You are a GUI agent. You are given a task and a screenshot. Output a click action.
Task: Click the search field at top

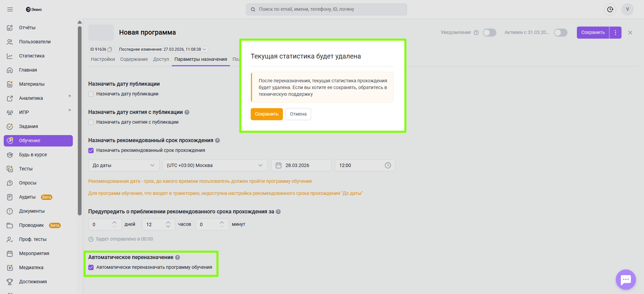[326, 9]
